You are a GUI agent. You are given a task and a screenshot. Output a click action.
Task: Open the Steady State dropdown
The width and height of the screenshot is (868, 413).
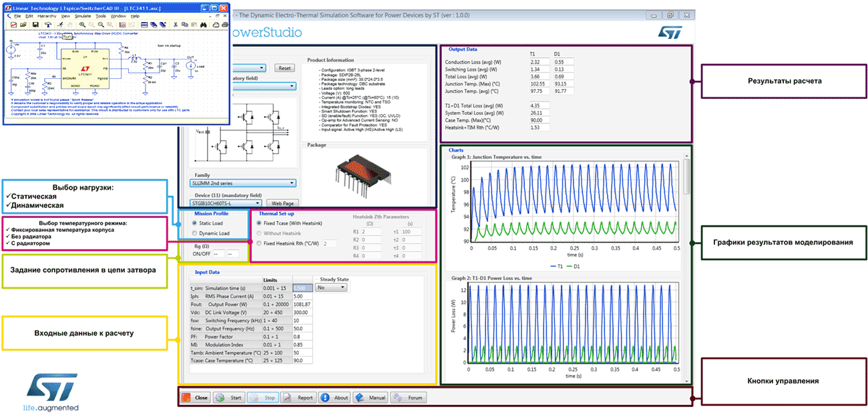(x=332, y=287)
